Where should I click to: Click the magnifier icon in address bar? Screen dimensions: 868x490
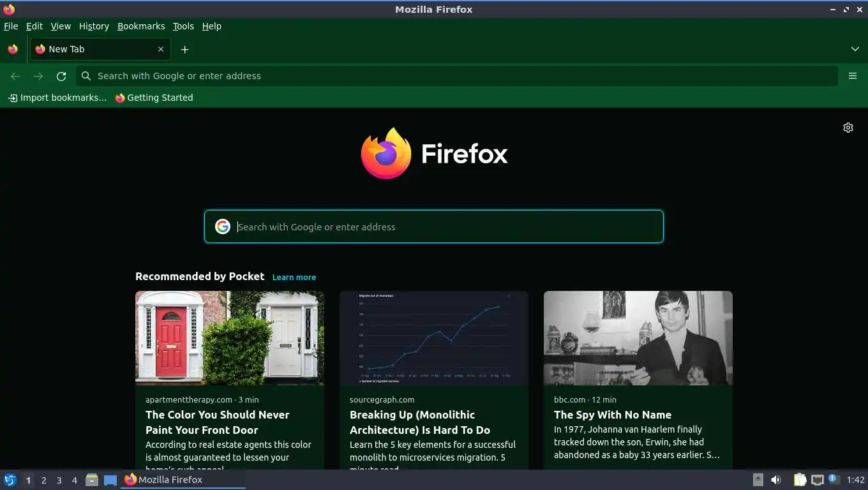[86, 76]
